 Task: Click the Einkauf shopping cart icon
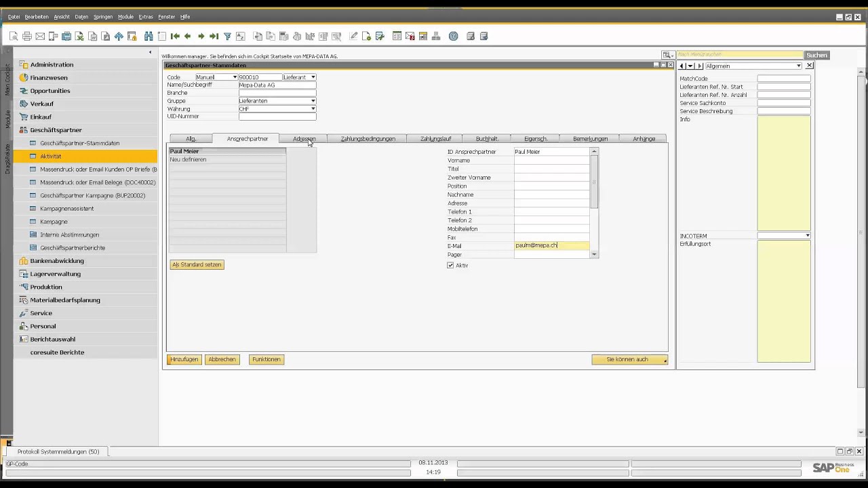tap(24, 117)
